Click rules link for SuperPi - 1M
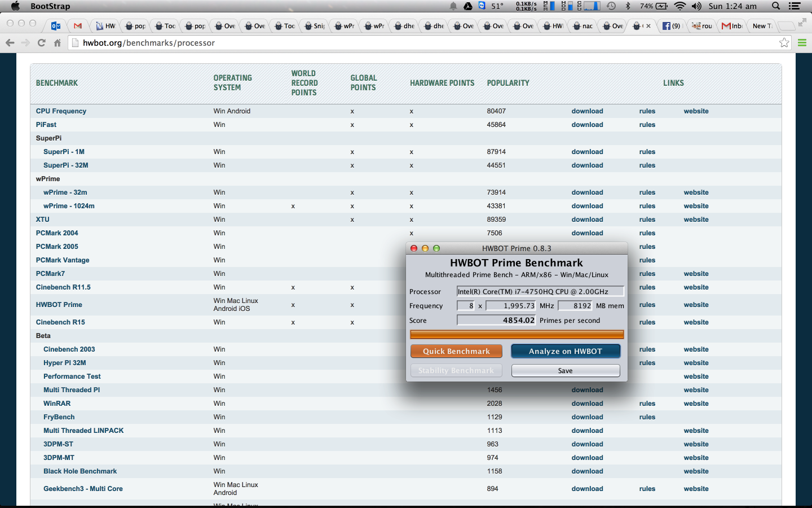 point(647,152)
